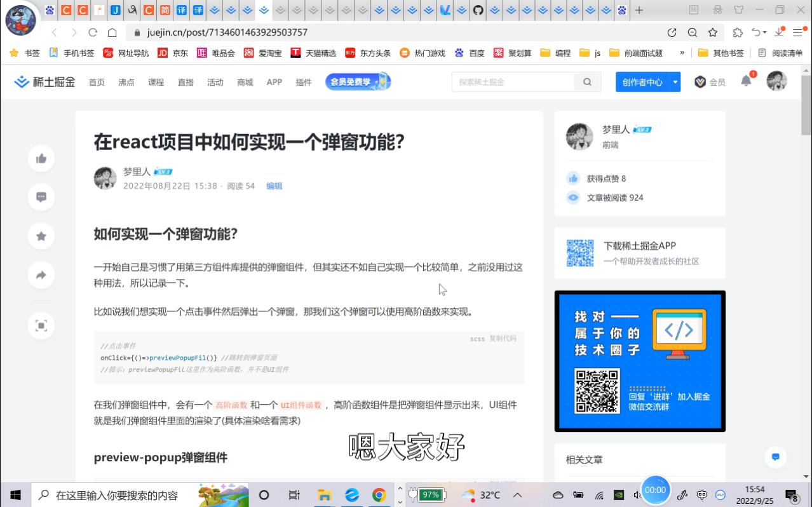
Task: Click the 探索稀土掘金 search field
Action: click(515, 81)
